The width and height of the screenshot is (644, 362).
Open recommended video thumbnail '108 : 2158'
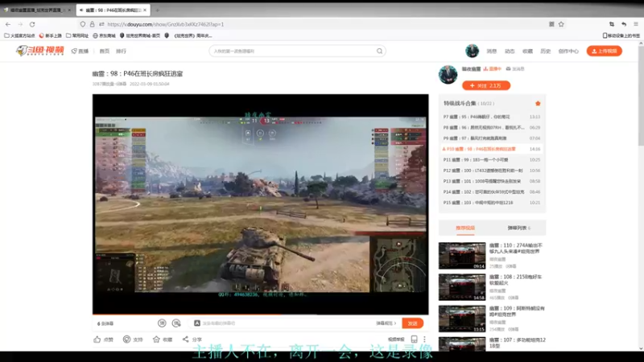pos(462,287)
